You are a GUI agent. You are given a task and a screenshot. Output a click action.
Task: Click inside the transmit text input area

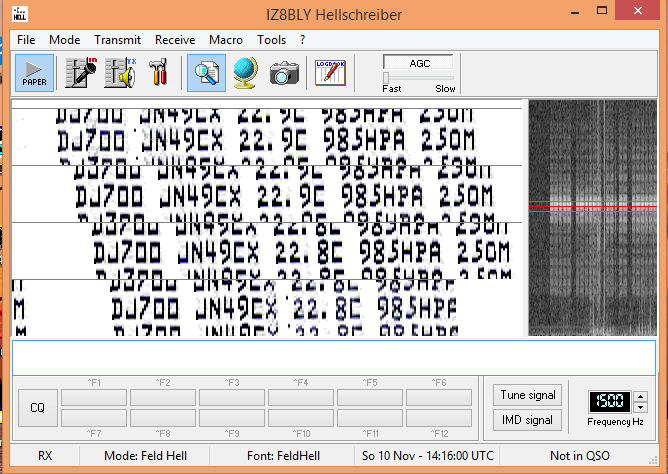[x=334, y=358]
